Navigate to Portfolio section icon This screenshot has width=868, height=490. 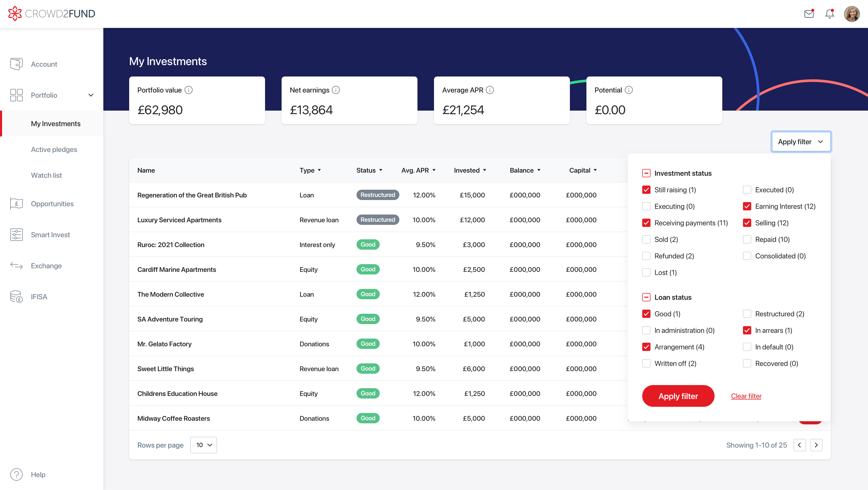click(16, 95)
